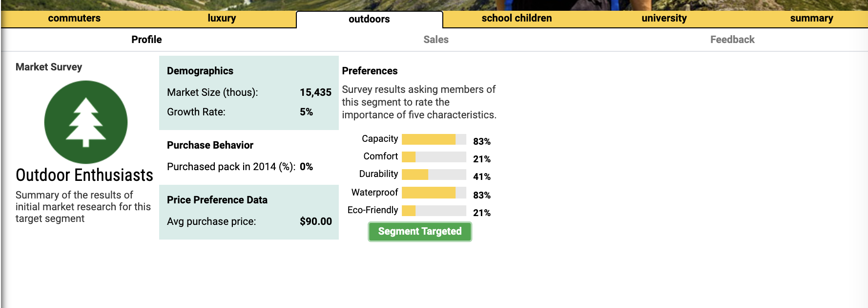Click the Waterproof rating bar
The image size is (868, 308).
pyautogui.click(x=434, y=193)
